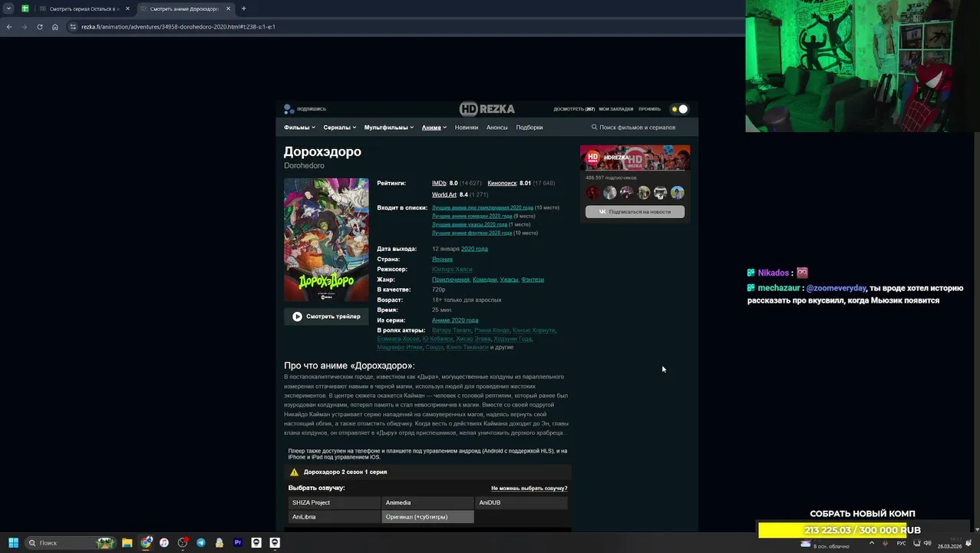Select SHIZA Project voiceover
Image resolution: width=980 pixels, height=553 pixels.
[334, 502]
